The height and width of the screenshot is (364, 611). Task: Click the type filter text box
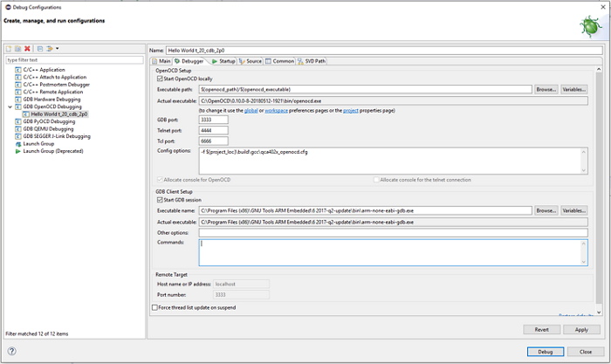coord(74,60)
